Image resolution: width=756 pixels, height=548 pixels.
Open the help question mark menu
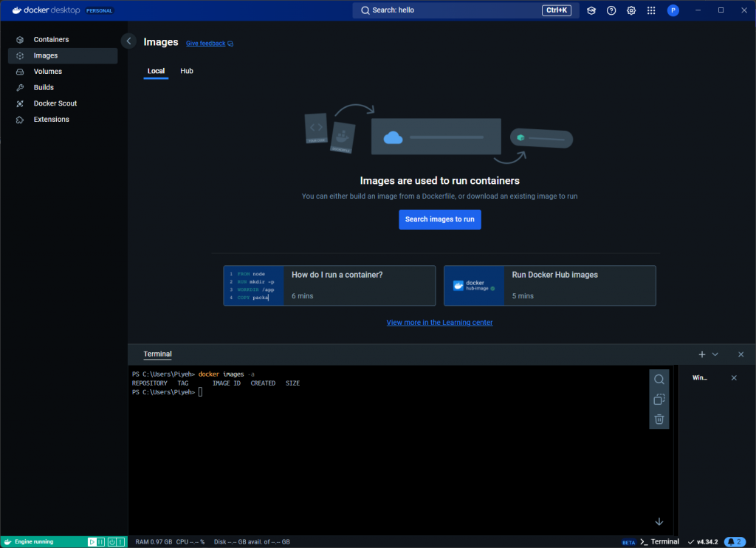[611, 10]
